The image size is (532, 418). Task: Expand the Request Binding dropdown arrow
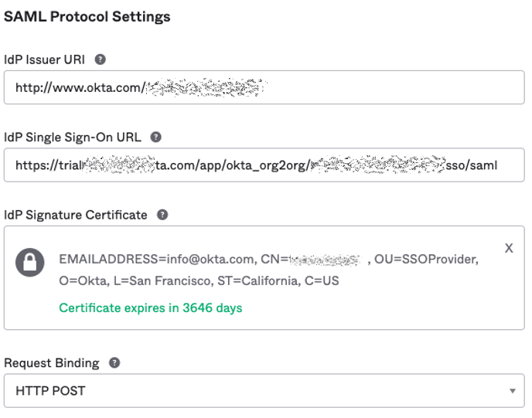point(512,392)
